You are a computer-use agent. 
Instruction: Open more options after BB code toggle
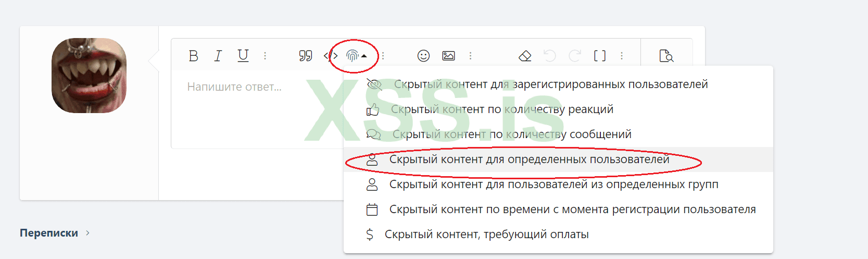(x=622, y=56)
